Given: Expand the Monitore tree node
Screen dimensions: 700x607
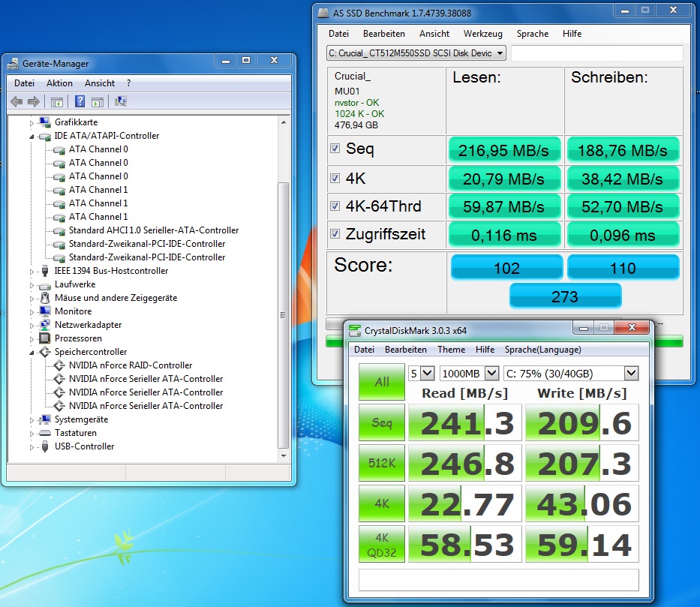Looking at the screenshot, I should pyautogui.click(x=32, y=312).
